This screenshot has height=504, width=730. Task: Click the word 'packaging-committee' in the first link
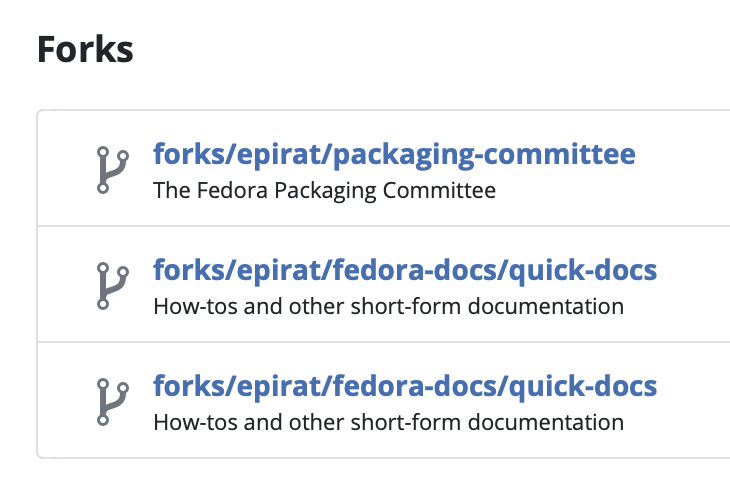pos(484,155)
